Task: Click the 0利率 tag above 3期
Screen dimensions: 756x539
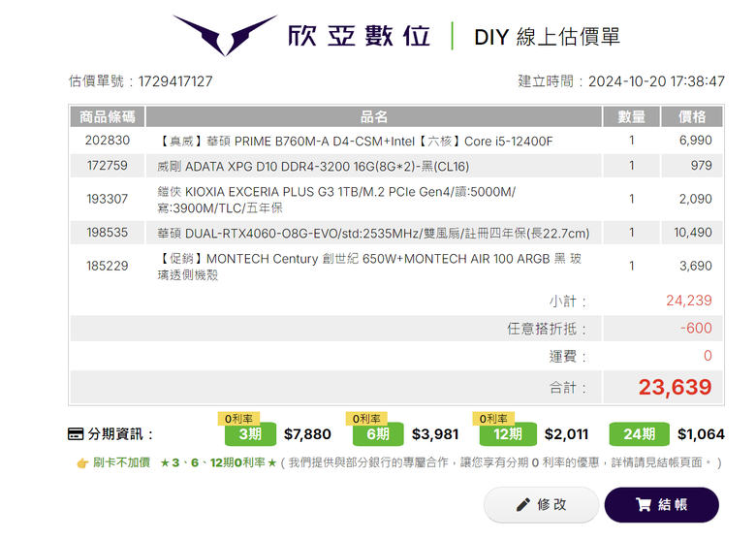Action: tap(238, 419)
